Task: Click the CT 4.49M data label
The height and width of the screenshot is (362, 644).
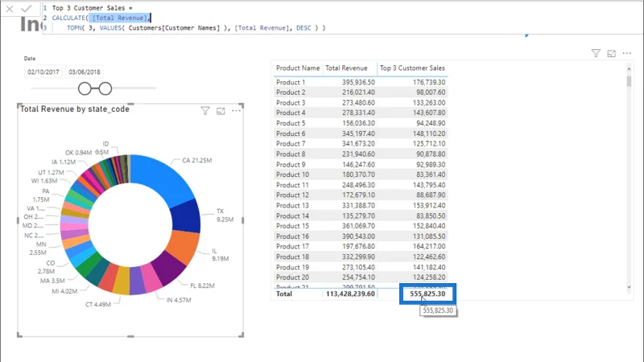Action: coord(98,305)
